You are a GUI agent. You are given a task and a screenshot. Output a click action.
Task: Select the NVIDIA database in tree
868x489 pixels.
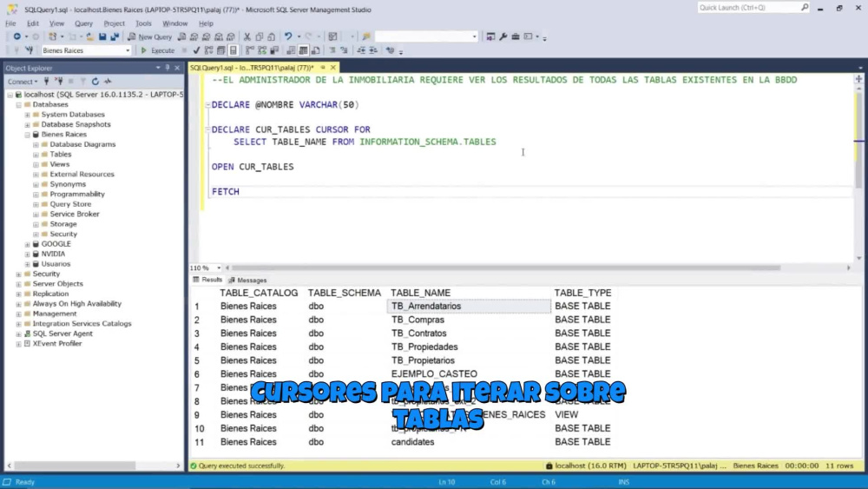click(53, 254)
